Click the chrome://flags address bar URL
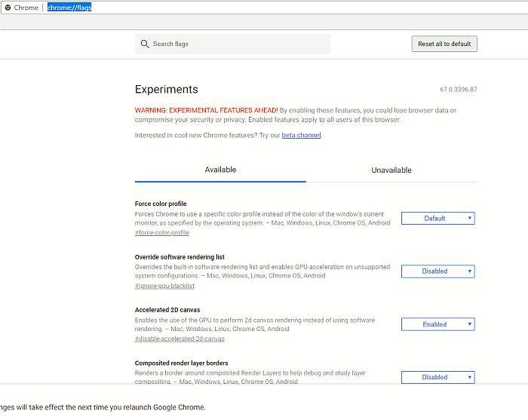 69,8
